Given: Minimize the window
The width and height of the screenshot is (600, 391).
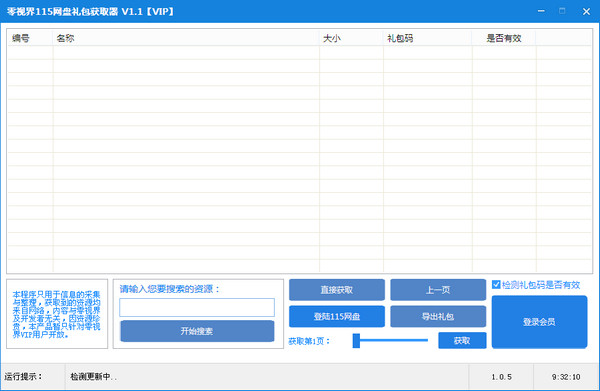Looking at the screenshot, I should pos(541,11).
